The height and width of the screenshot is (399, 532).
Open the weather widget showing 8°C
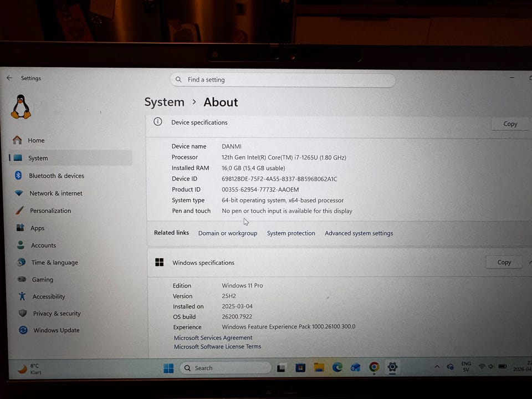pyautogui.click(x=29, y=369)
